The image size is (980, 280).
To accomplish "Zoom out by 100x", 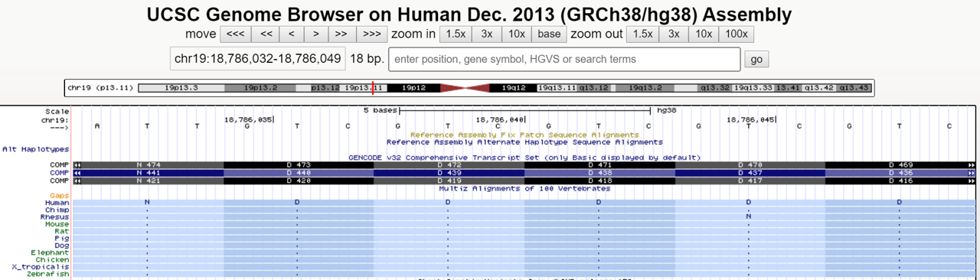I will (737, 34).
